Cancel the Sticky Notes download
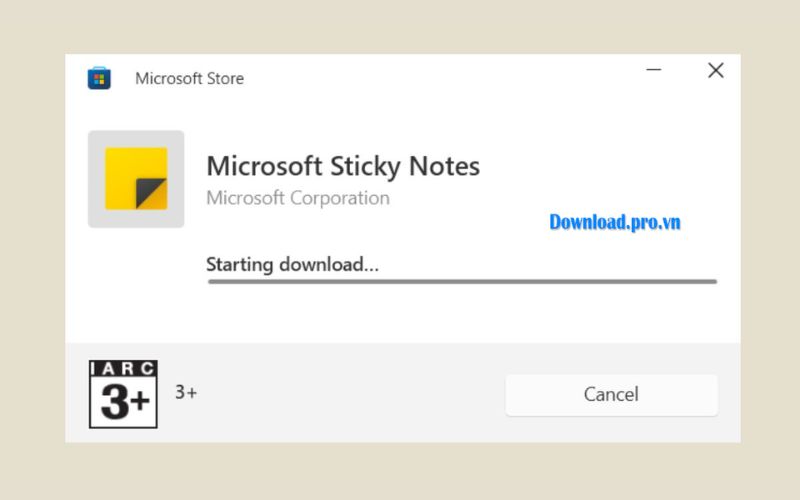Screen dimensions: 800x500 coord(611,395)
